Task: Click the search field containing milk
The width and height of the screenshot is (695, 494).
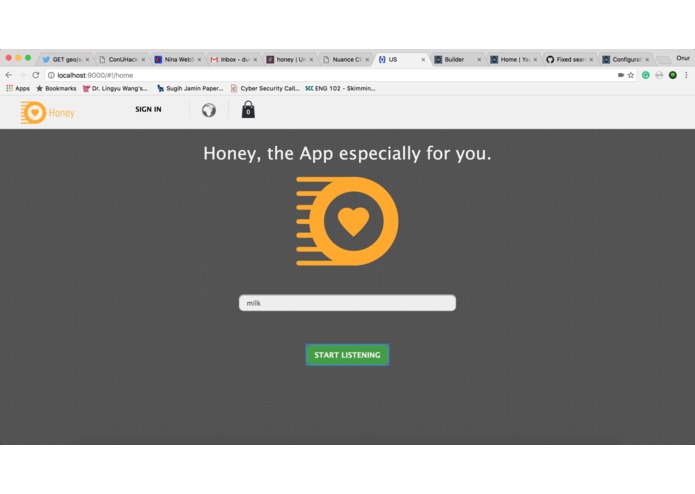Action: tap(347, 303)
